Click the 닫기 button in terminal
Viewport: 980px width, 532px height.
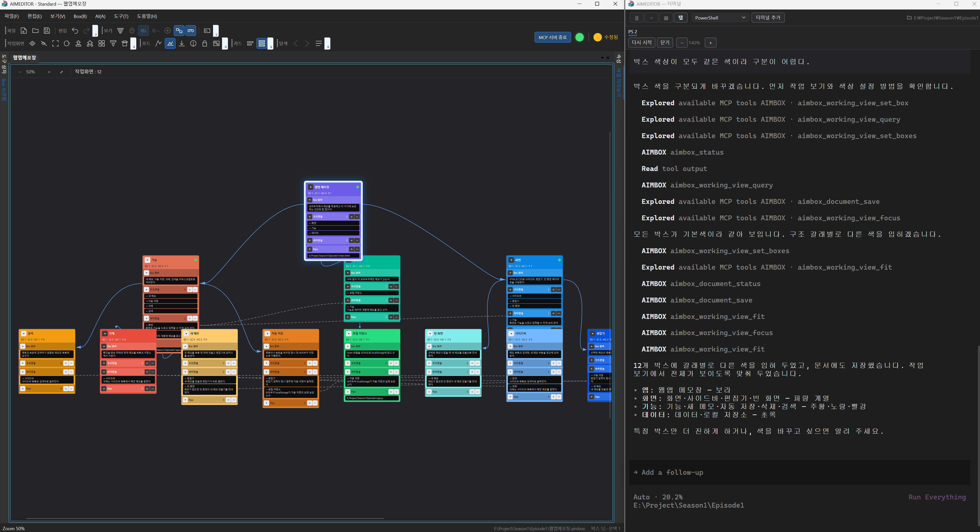tap(665, 43)
